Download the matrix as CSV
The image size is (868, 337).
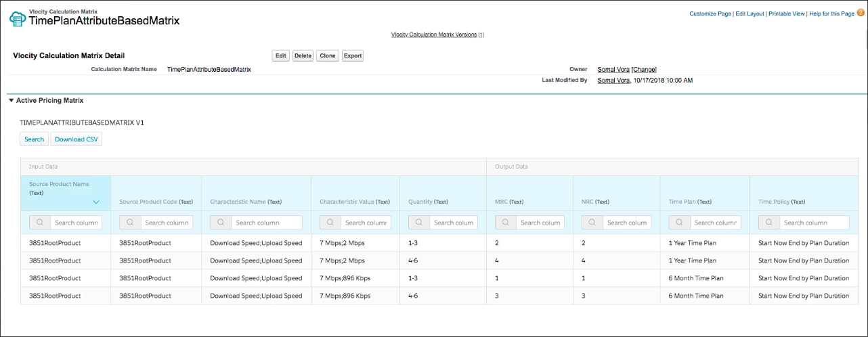pyautogui.click(x=77, y=139)
